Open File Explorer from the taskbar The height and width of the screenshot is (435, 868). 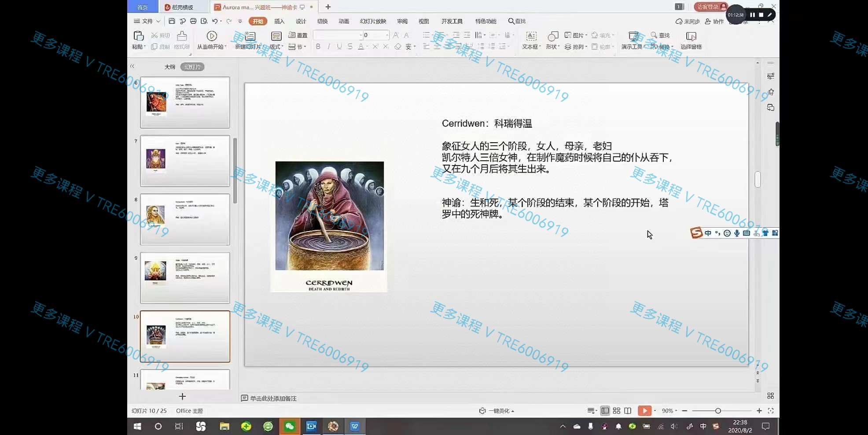point(224,426)
